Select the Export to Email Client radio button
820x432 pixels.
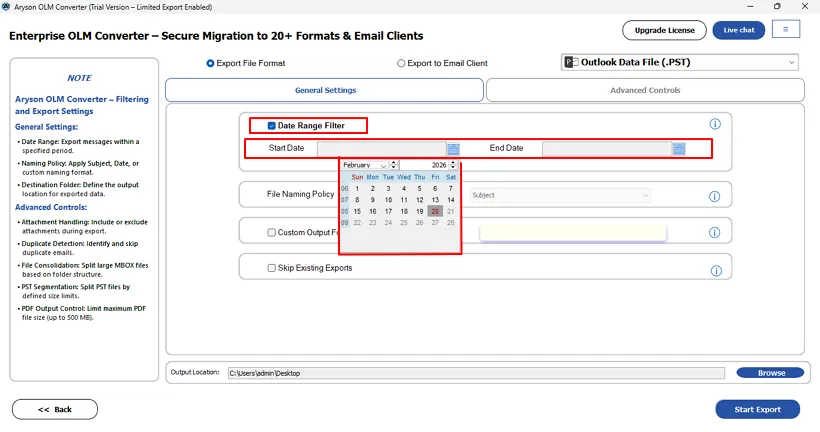tap(402, 63)
